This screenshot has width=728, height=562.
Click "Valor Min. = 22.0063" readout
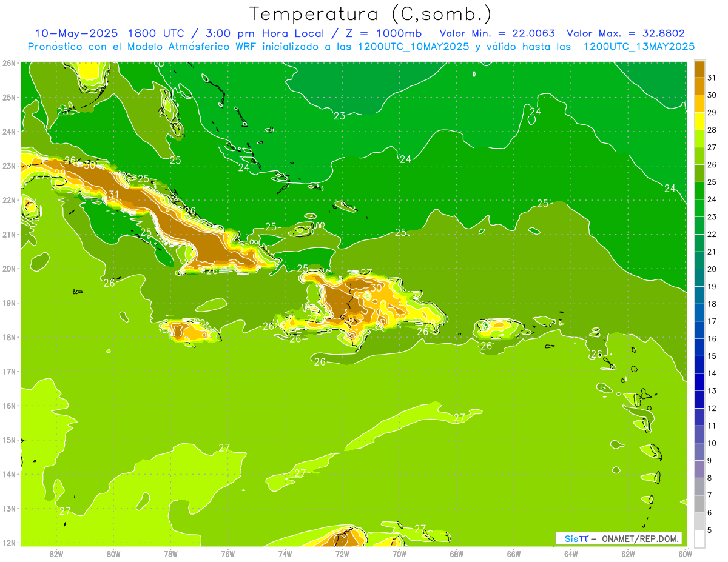[497, 33]
